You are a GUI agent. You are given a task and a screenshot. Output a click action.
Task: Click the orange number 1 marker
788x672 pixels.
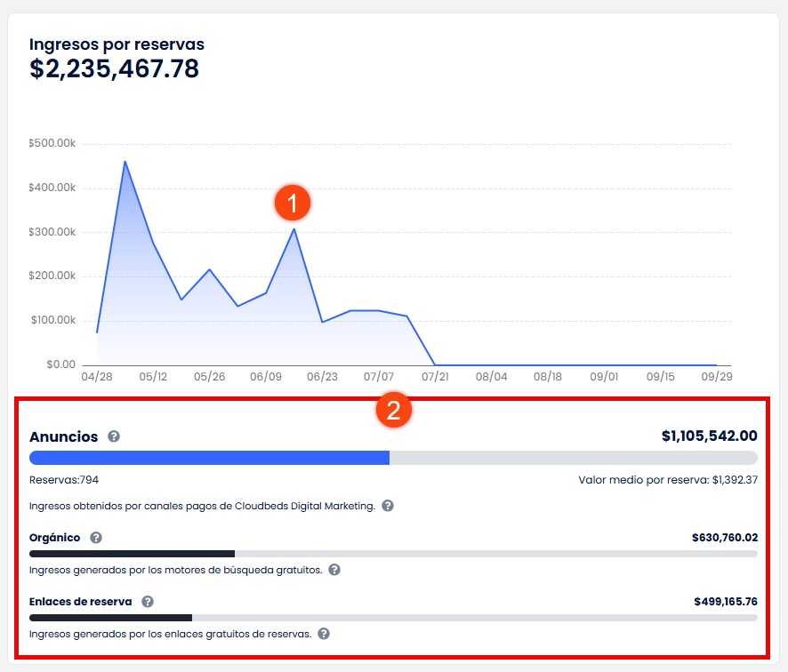pos(292,203)
